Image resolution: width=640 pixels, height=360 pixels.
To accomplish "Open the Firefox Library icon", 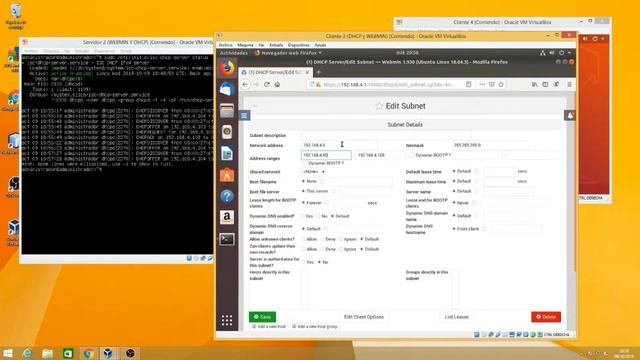I will [534, 84].
